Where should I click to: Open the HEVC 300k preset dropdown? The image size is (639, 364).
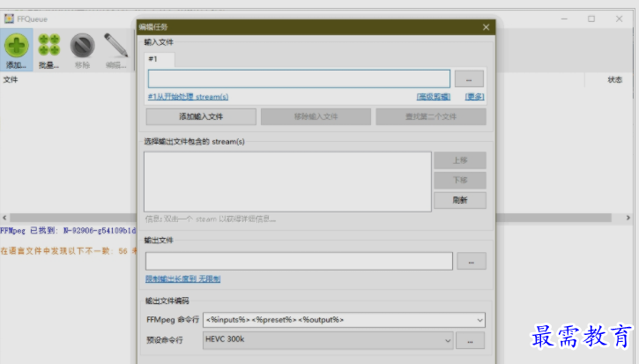point(328,340)
